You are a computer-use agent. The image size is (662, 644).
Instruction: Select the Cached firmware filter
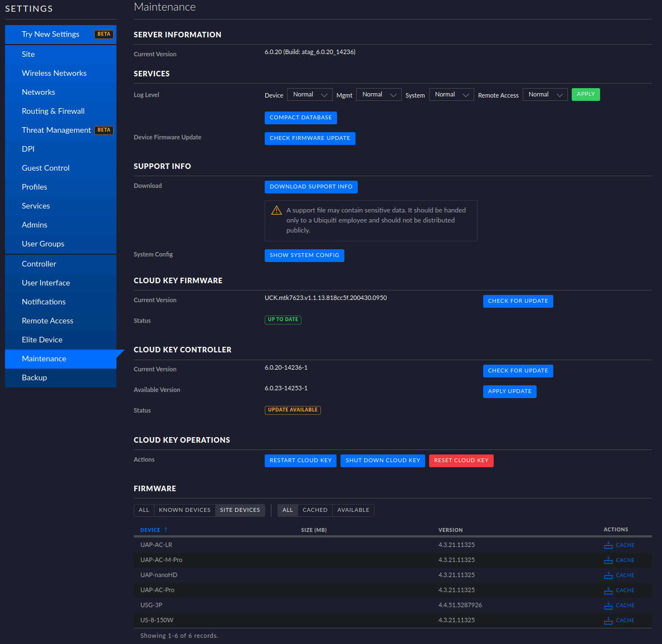(315, 510)
